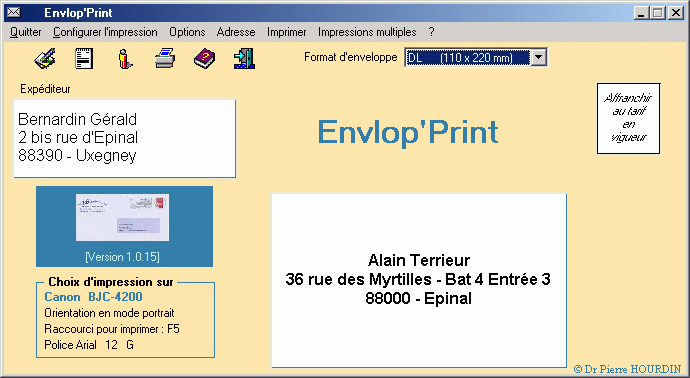Open Impressions multiples menu
690x378 pixels.
click(x=367, y=32)
